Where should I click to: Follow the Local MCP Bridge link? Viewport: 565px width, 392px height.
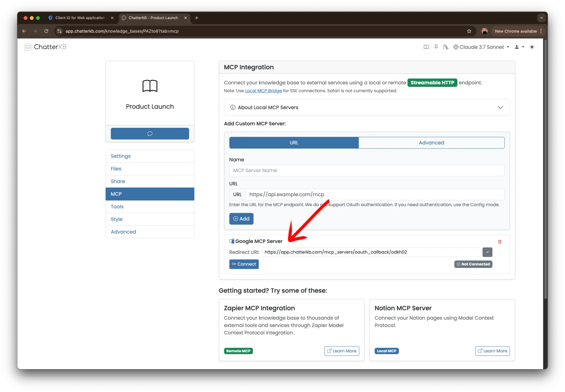point(263,91)
